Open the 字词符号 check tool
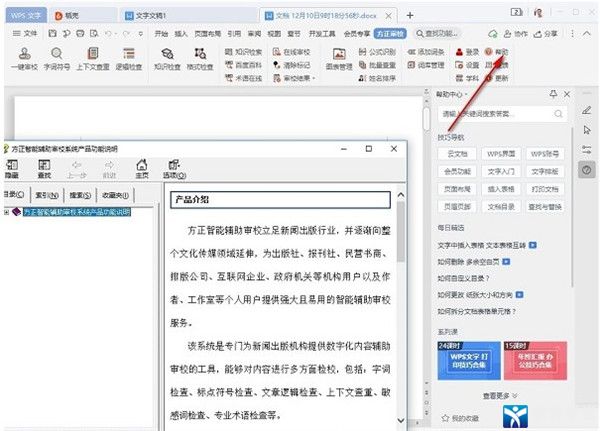 coord(58,56)
